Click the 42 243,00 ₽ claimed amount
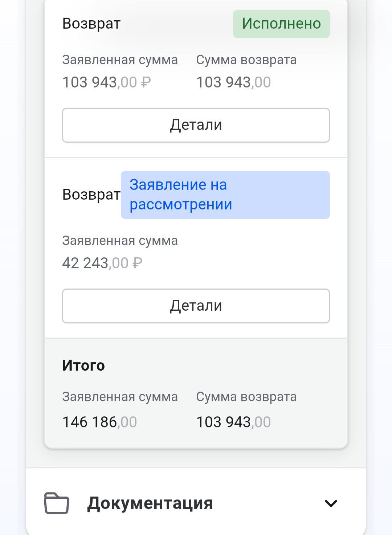Screen dimensions: 392x535 [x=102, y=263]
